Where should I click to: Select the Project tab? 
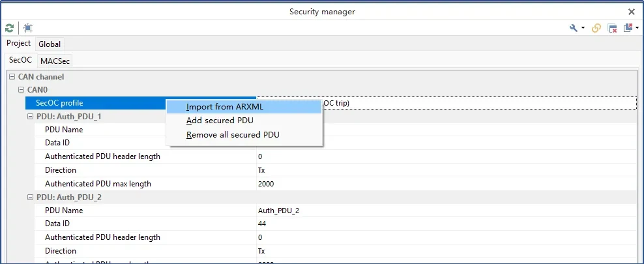click(x=18, y=44)
